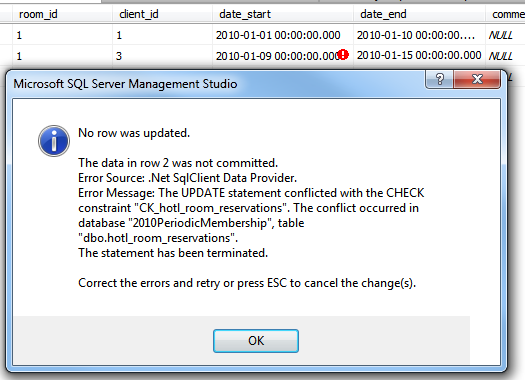The width and height of the screenshot is (525, 380).
Task: Close the SQL Server Management Studio dialog
Action: point(477,80)
